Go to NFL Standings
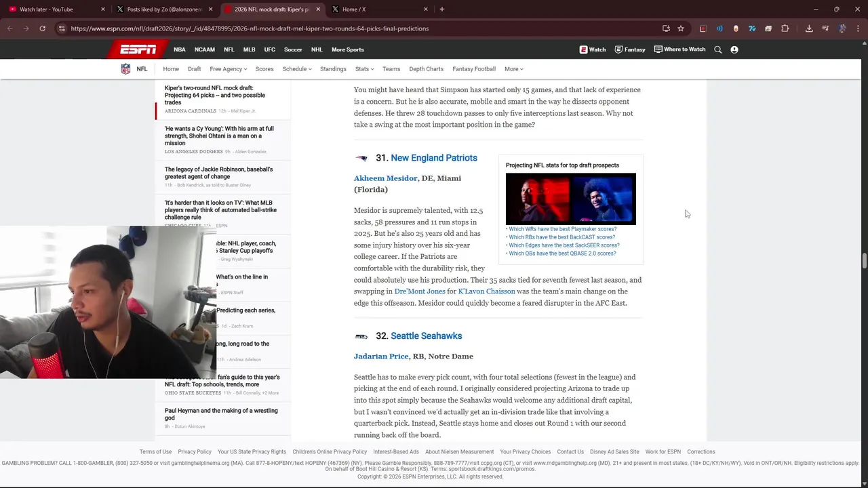This screenshot has height=488, width=868. (x=333, y=69)
